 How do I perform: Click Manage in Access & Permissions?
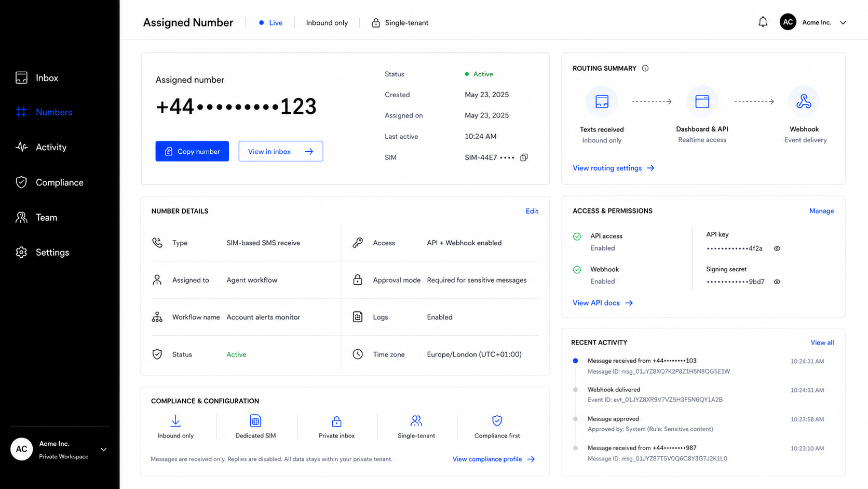coord(821,211)
